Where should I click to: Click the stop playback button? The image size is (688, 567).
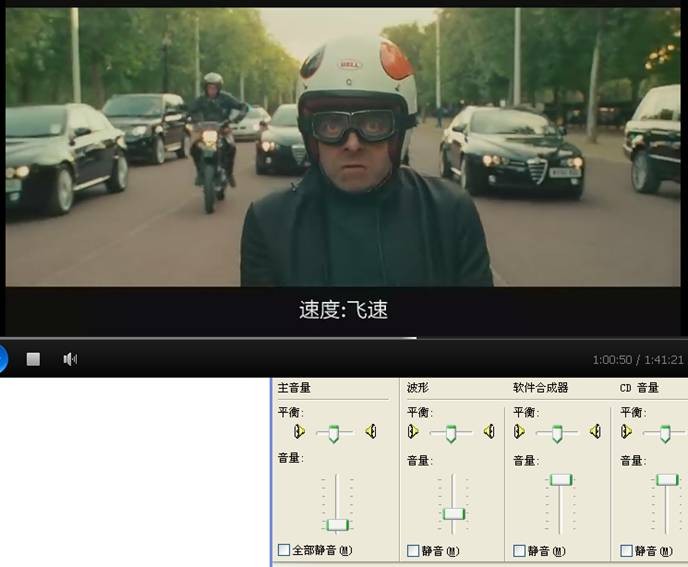33,359
